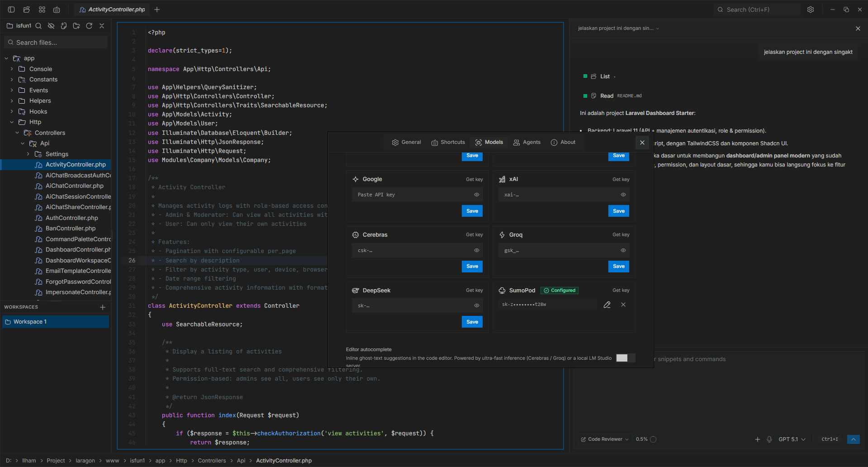The height and width of the screenshot is (467, 868).
Task: Expand the Settings folder
Action: (28, 154)
